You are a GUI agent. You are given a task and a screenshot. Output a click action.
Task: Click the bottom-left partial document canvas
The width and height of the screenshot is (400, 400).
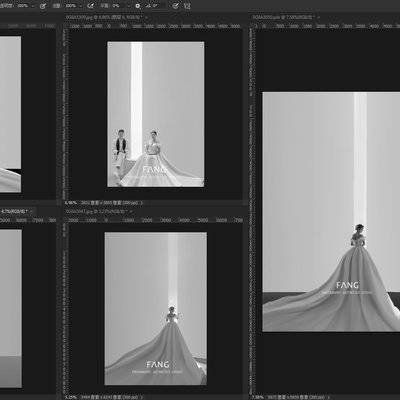[11, 308]
